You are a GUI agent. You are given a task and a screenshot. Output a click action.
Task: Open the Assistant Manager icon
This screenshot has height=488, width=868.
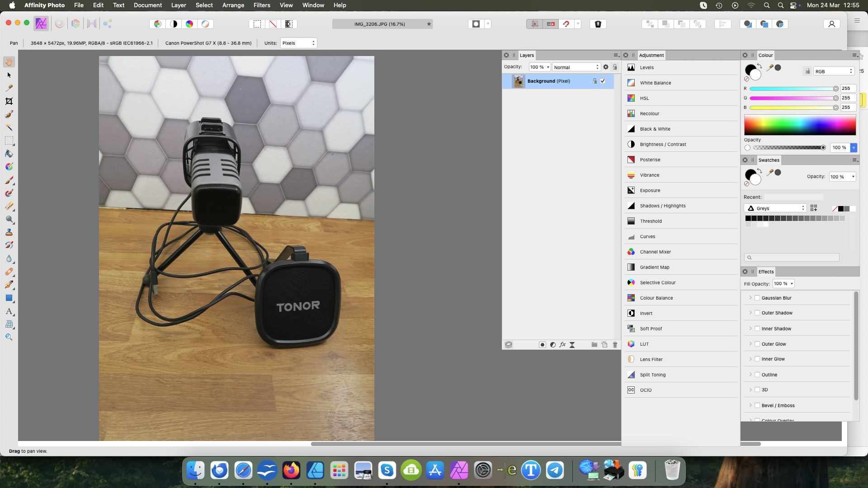pos(598,24)
